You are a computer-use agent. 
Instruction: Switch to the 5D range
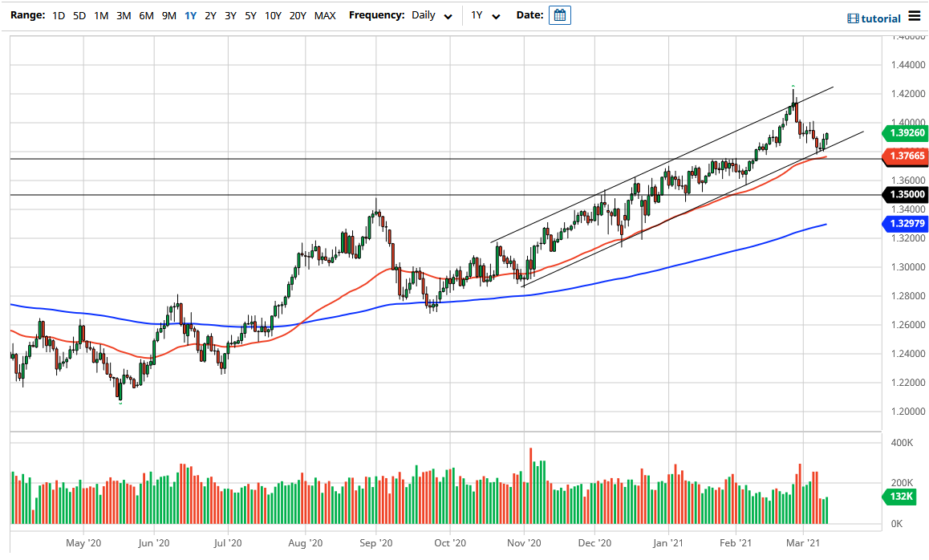(x=78, y=15)
